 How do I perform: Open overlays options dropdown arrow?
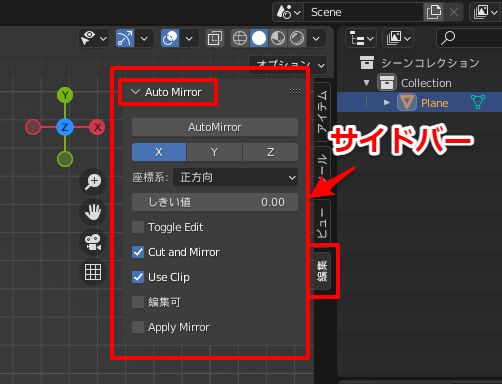(189, 39)
